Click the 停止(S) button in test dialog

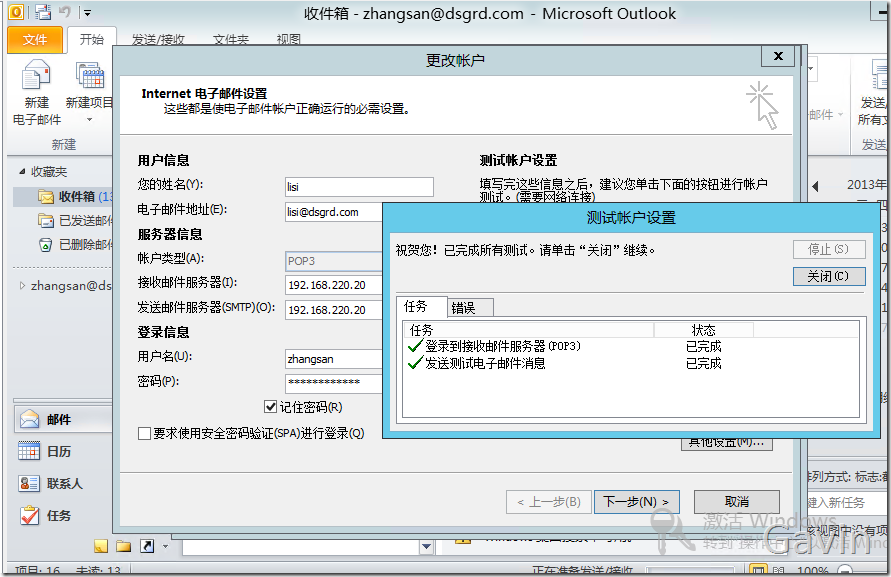829,250
